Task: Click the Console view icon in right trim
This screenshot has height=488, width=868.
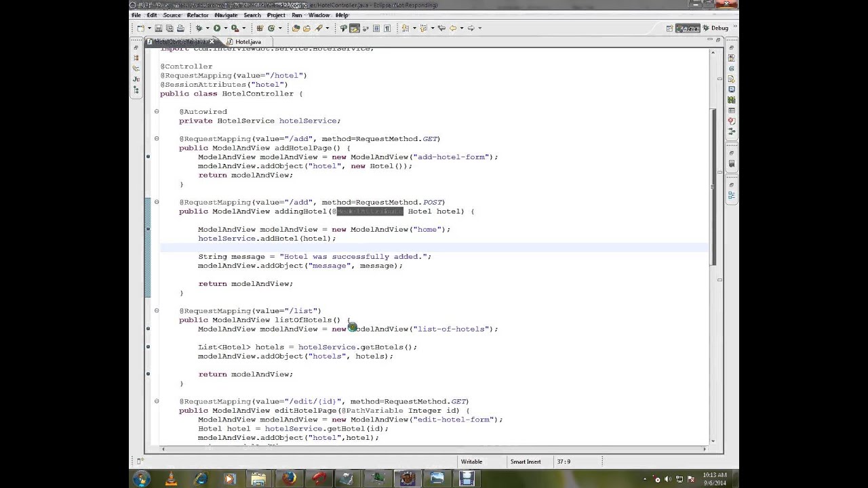Action: (x=731, y=89)
